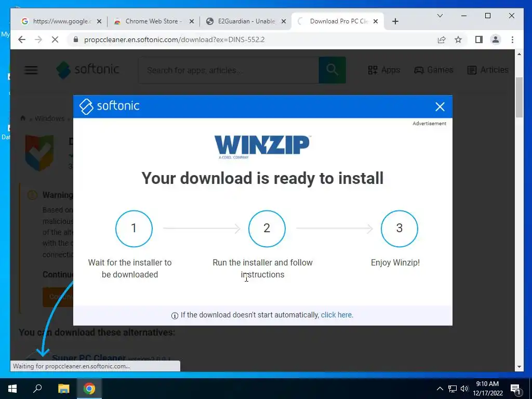The width and height of the screenshot is (532, 399).
Task: Click the scrollbar down arrow
Action: tap(519, 367)
